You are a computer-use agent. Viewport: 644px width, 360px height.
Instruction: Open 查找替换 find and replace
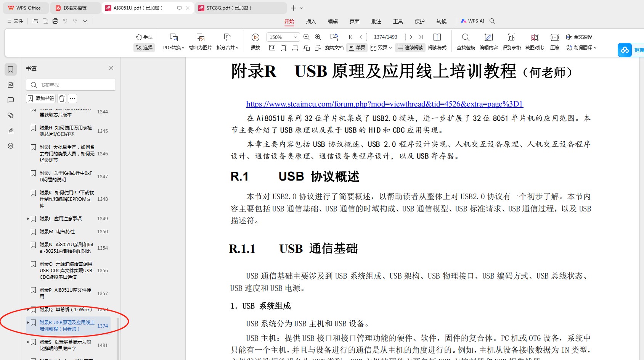466,42
